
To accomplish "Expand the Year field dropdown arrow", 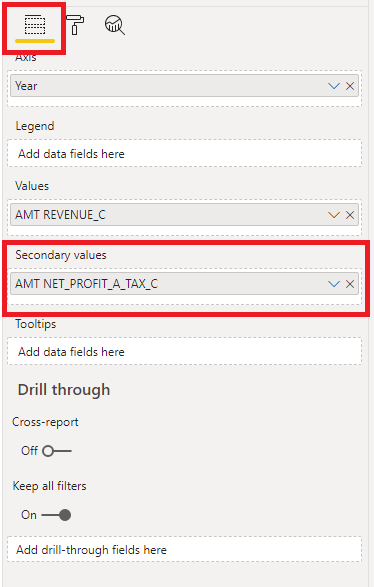I will click(x=334, y=86).
